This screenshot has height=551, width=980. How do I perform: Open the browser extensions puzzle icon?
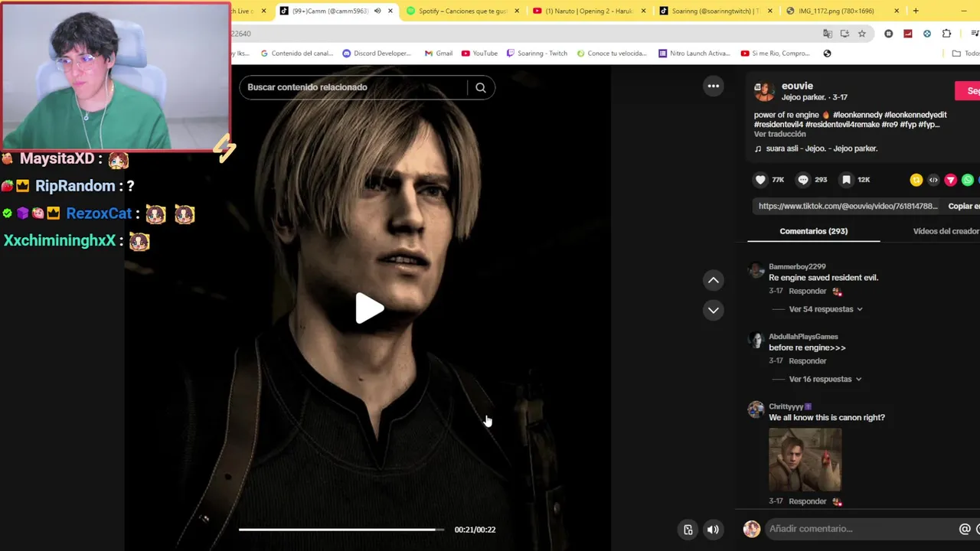946,34
